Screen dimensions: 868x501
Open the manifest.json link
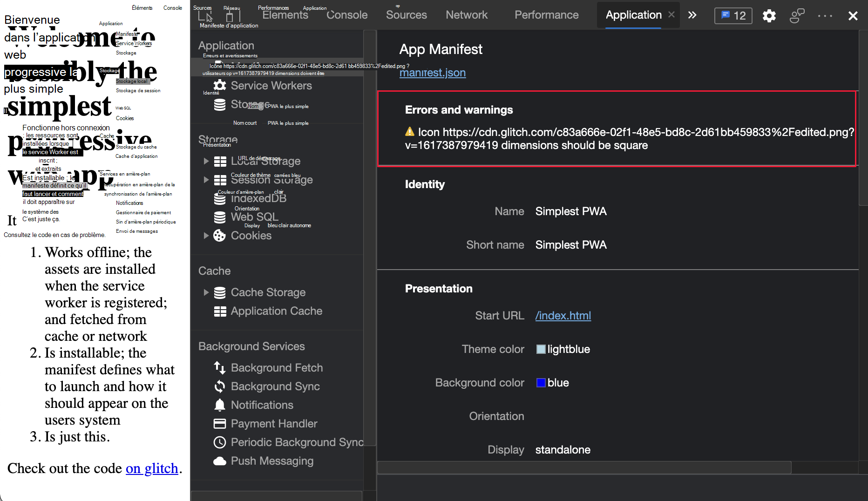[432, 73]
